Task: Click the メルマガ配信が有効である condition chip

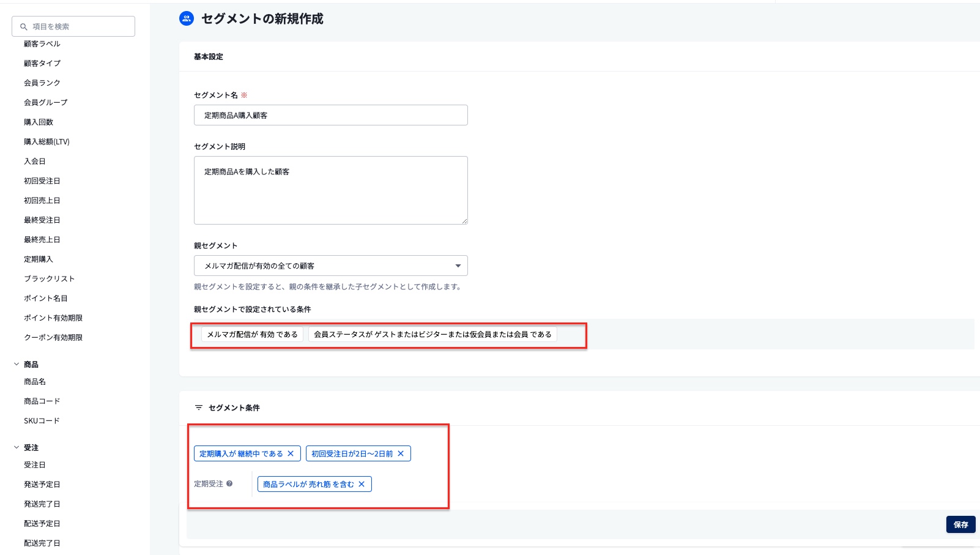Action: [x=251, y=334]
